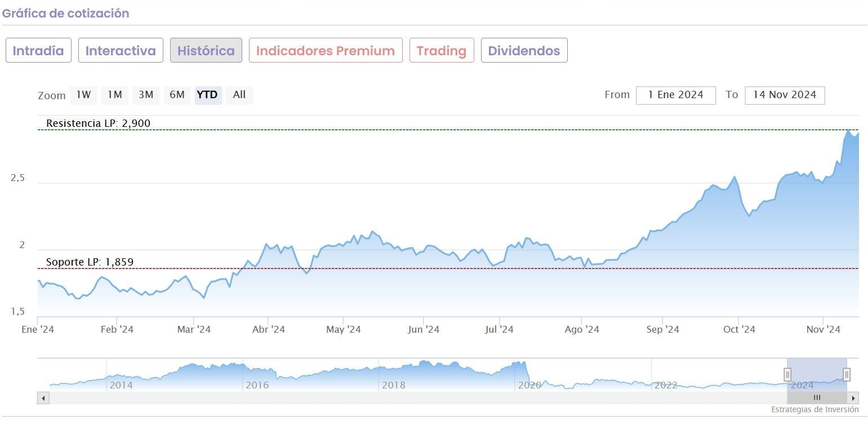Set zoom to 6M

[x=177, y=95]
